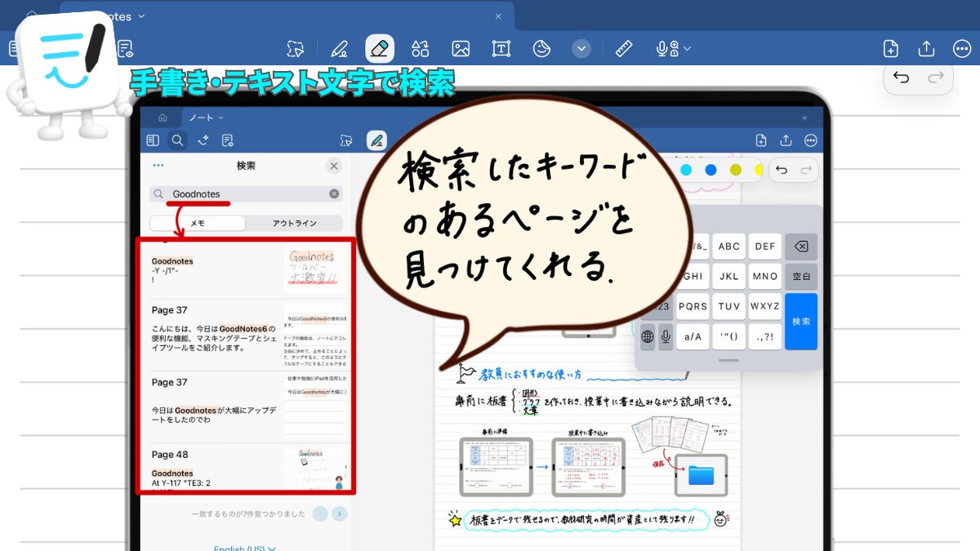Open the AI sparkle tool in iPad toolbar
Viewport: 980px width, 551px height.
tap(203, 140)
